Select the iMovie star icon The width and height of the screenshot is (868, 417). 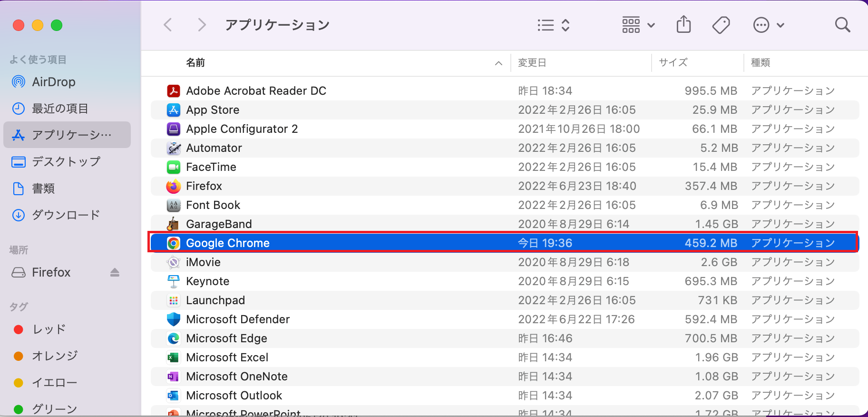tap(174, 262)
